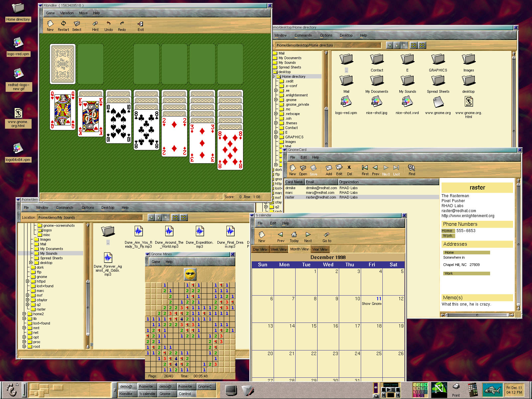Expand the home2 folder in tree
This screenshot has width=532, height=399.
[x=24, y=314]
